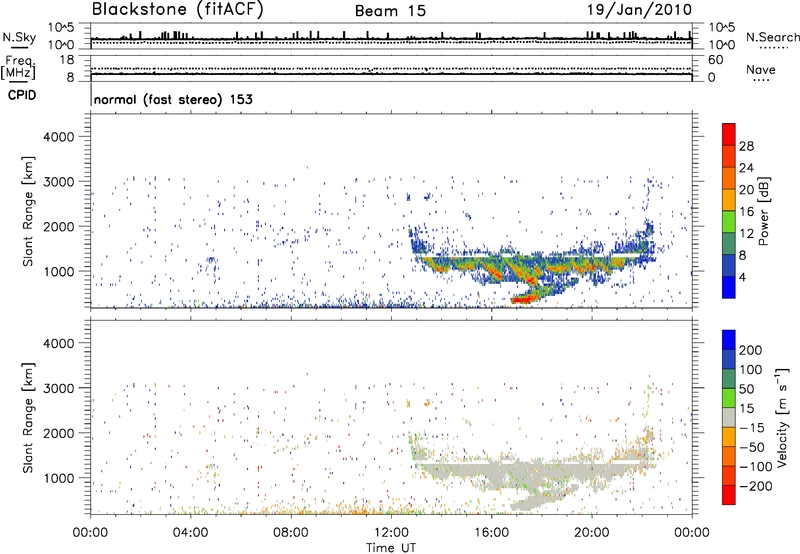Click the "Velocity [m s⁻¹]" color bar title
Viewport: 800px width, 554px height.
[x=782, y=417]
